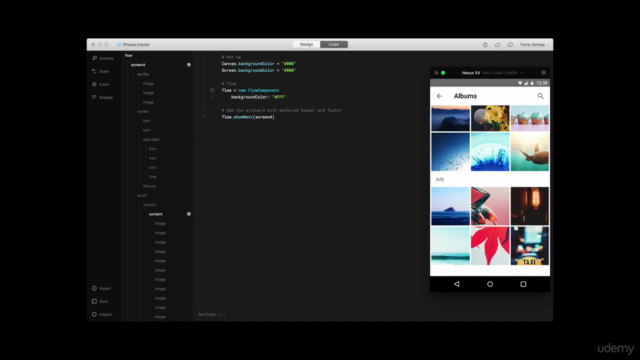Open the Floris Verloop account dropdown
Screen dimensions: 640x360
coord(534,44)
